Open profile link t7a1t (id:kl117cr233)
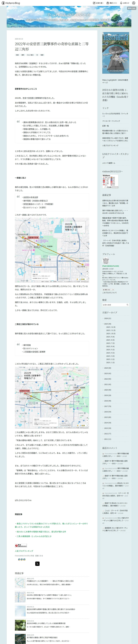Viewport: 138px width, 644px height. point(110,266)
